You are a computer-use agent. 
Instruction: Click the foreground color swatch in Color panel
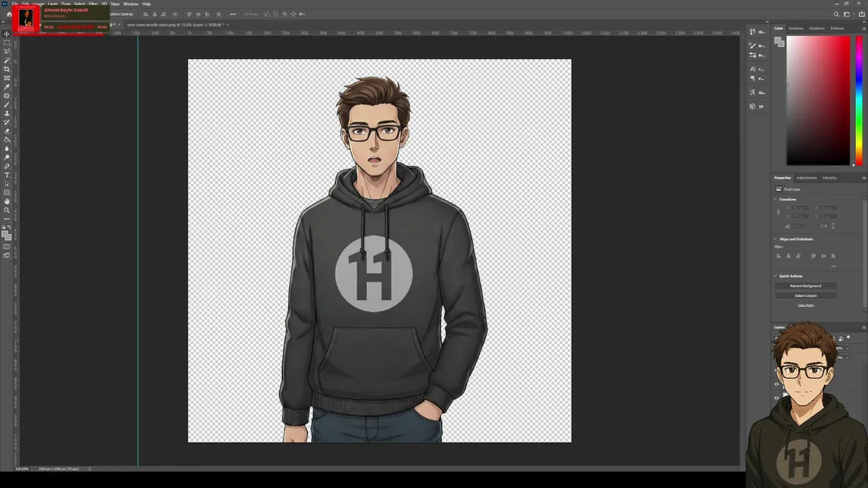tap(778, 41)
